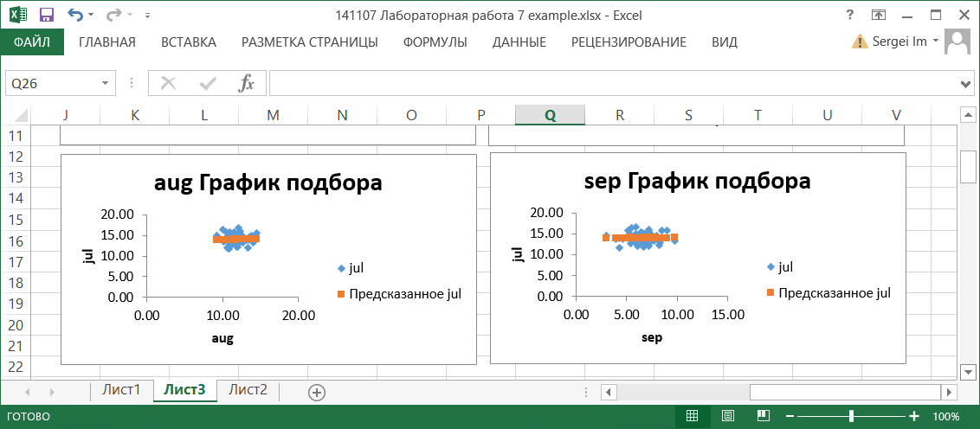980x429 pixels.
Task: Select column K header
Action: (135, 115)
